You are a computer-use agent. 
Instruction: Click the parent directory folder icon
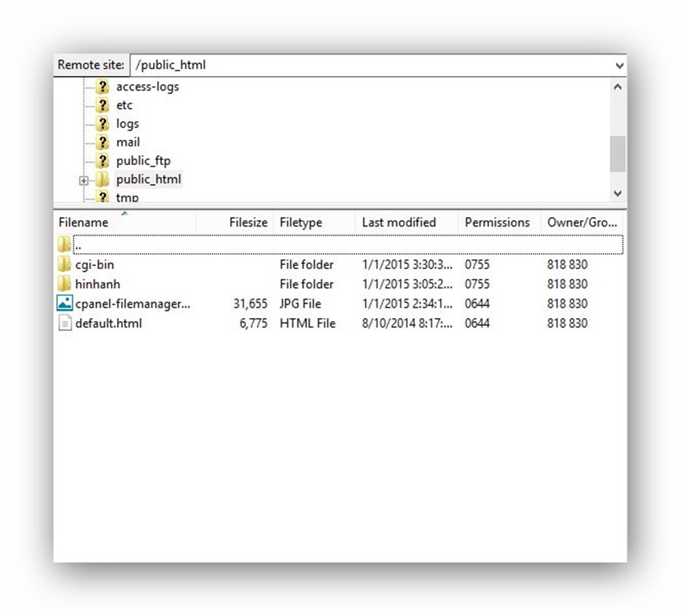coord(64,244)
